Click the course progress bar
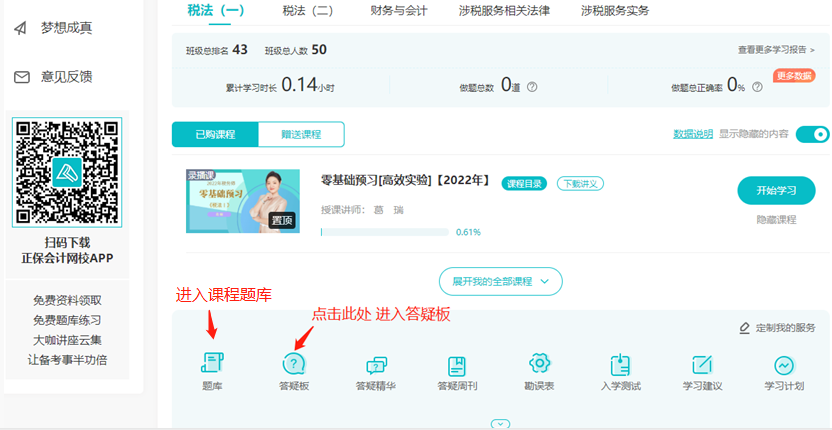 [384, 232]
